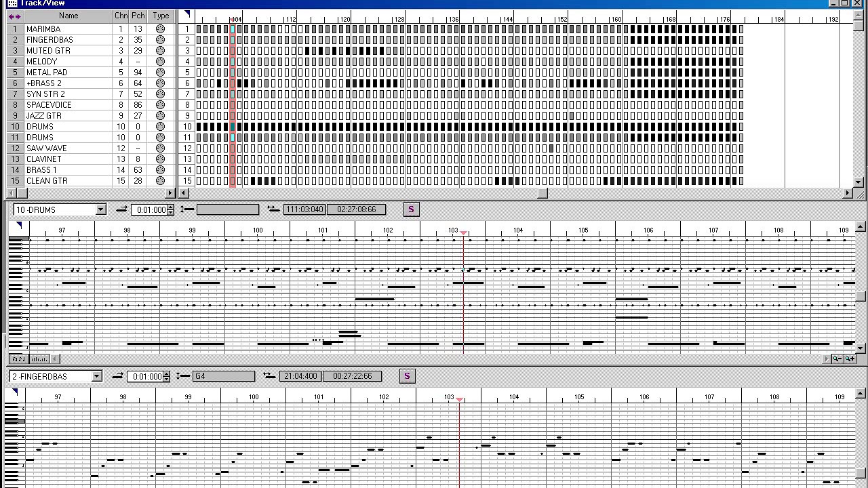Click the purple double-arrow column toggle icon
Image resolution: width=868 pixels, height=488 pixels.
click(14, 16)
